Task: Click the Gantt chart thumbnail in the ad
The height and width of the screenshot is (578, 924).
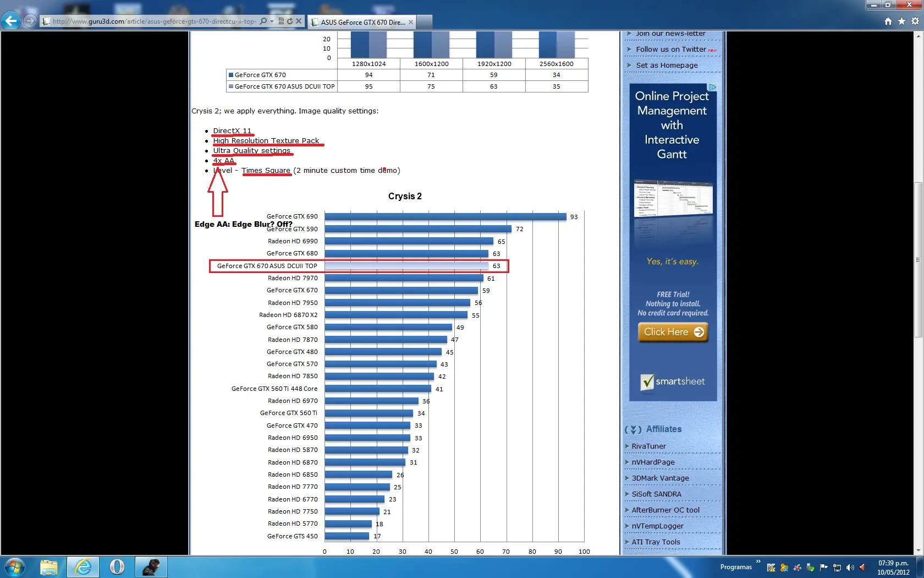Action: [673, 198]
